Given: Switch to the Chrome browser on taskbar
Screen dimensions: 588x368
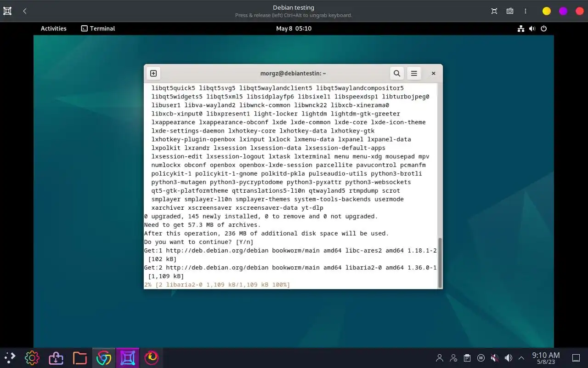Looking at the screenshot, I should click(x=104, y=358).
